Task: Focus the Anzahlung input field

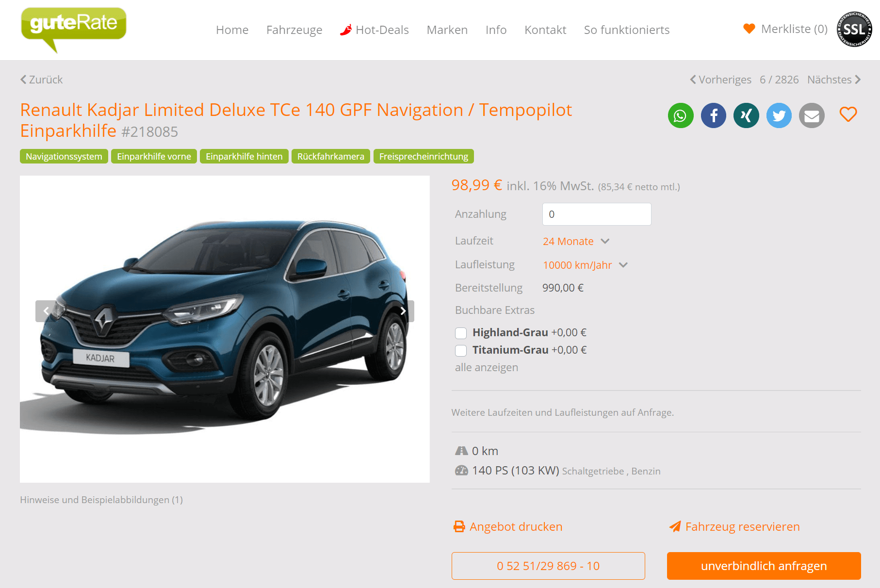Action: [x=597, y=214]
